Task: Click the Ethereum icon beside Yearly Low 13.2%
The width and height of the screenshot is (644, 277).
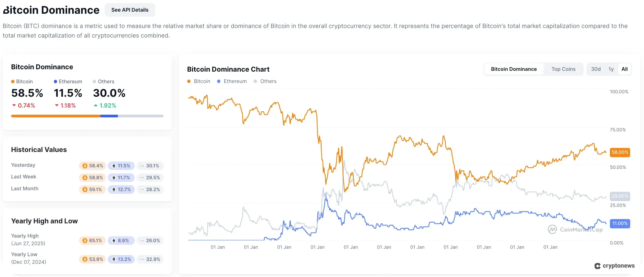Action: [x=114, y=259]
